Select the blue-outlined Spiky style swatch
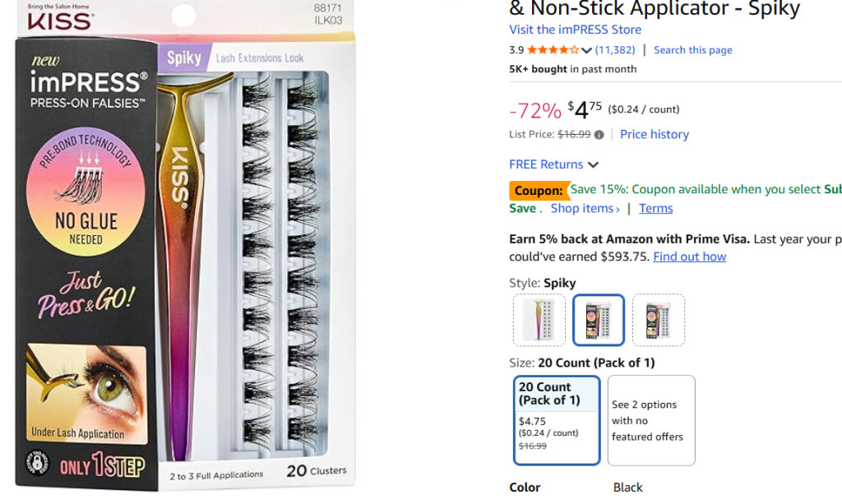Viewport: 842px width, 504px height. pyautogui.click(x=599, y=321)
